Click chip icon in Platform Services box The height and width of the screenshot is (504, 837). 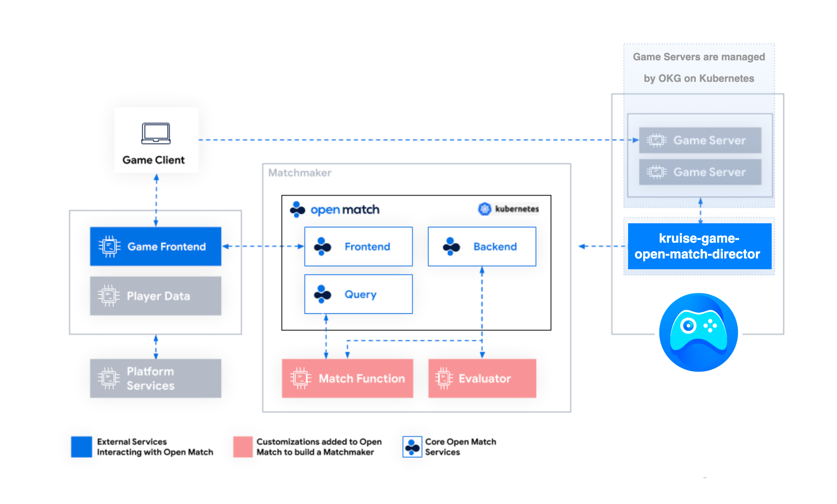point(109,378)
